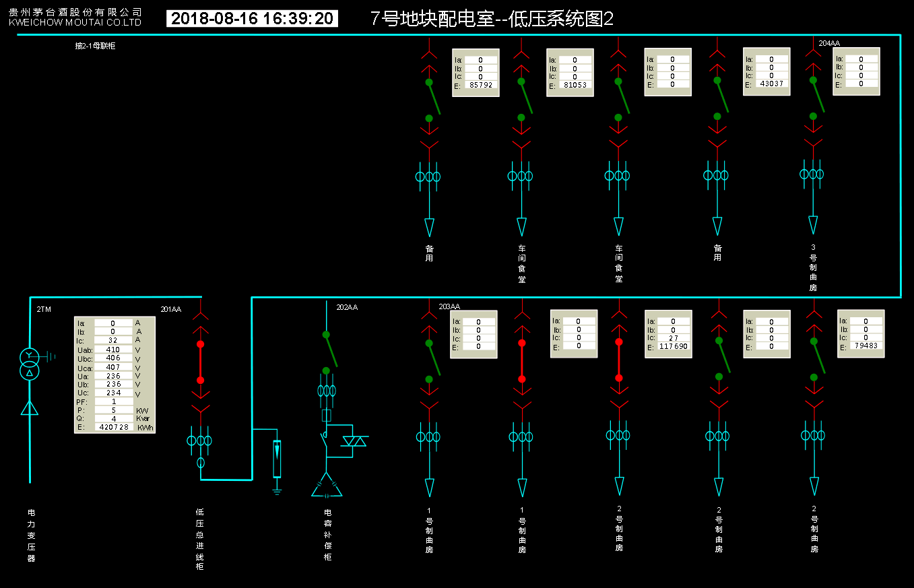
Task: Select the Uc value 234 field
Action: pos(113,393)
